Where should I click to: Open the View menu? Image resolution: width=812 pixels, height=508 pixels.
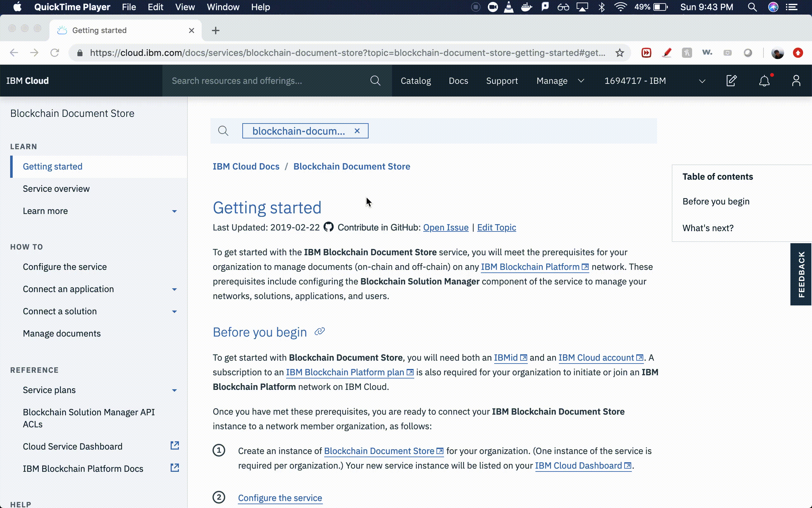pos(185,7)
